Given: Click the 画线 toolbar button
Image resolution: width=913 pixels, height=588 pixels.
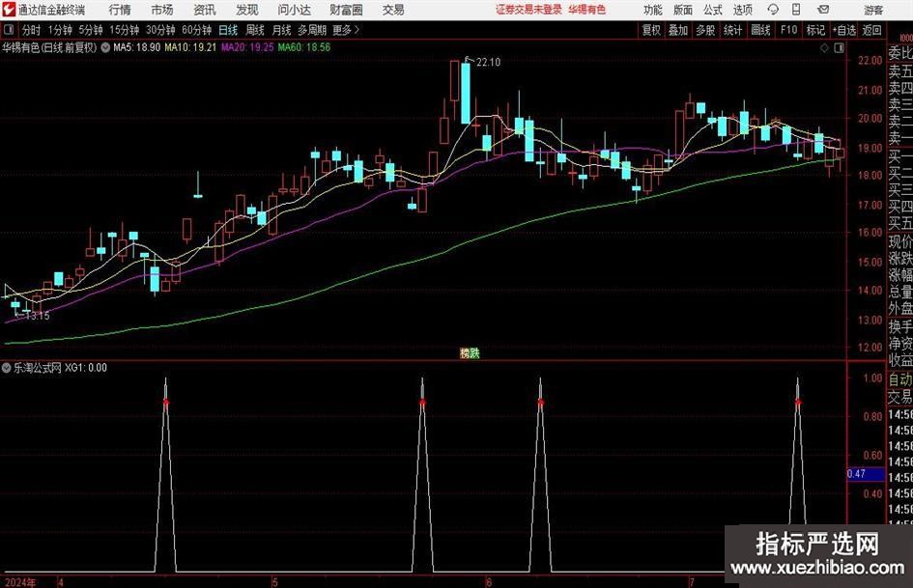Looking at the screenshot, I should (x=760, y=30).
